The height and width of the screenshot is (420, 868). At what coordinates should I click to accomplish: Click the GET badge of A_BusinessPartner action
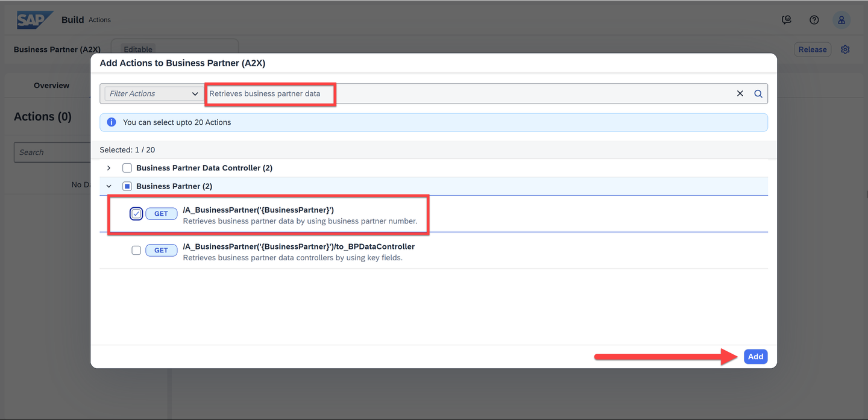point(162,214)
